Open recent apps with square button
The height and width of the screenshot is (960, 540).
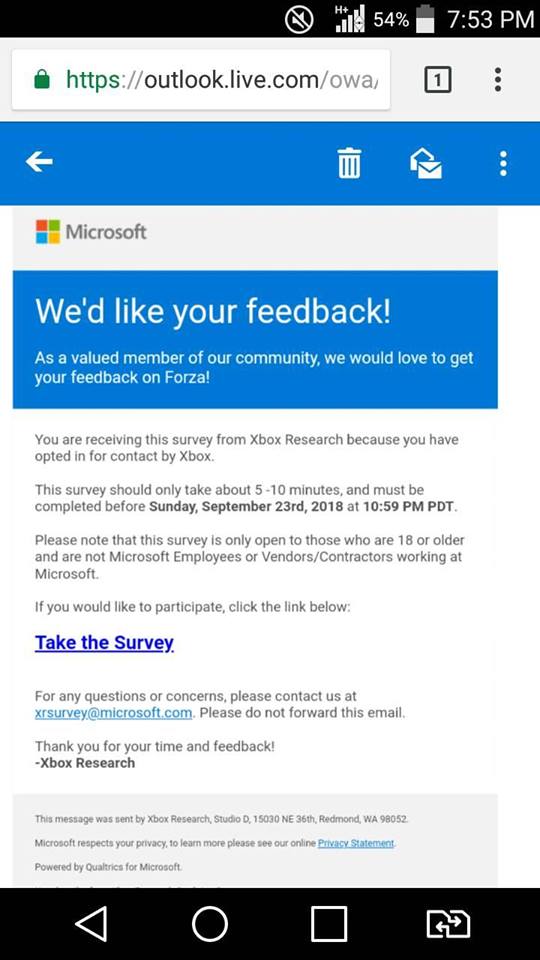(329, 923)
